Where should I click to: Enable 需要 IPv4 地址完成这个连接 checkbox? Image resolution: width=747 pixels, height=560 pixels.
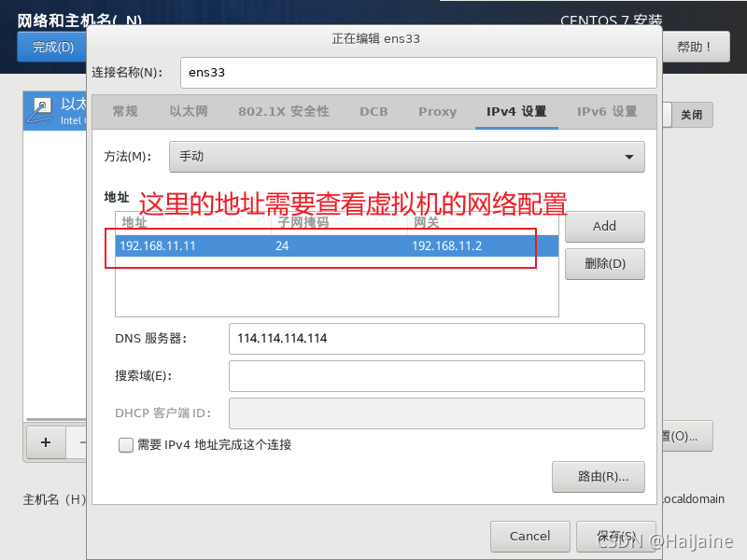point(125,445)
